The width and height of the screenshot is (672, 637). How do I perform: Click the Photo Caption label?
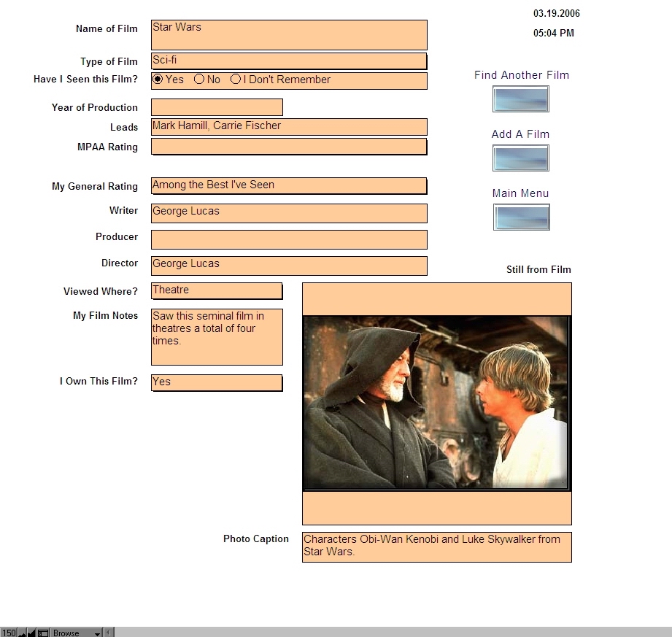tap(256, 538)
